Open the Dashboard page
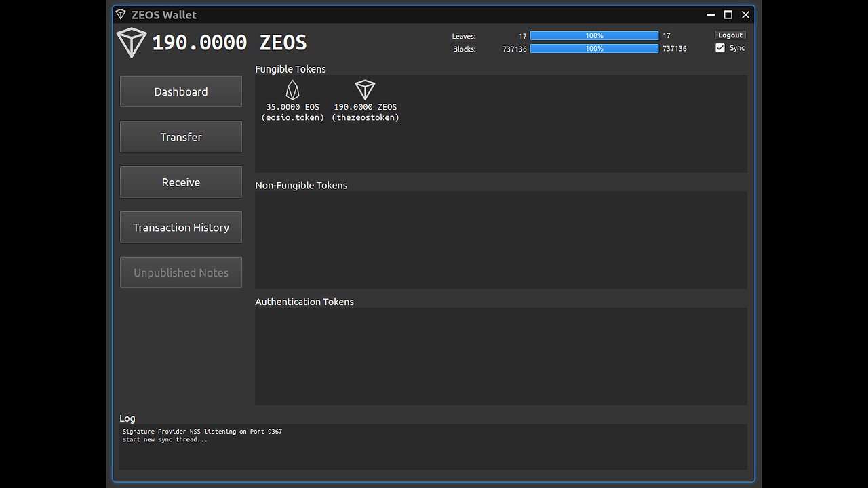 pyautogui.click(x=181, y=91)
